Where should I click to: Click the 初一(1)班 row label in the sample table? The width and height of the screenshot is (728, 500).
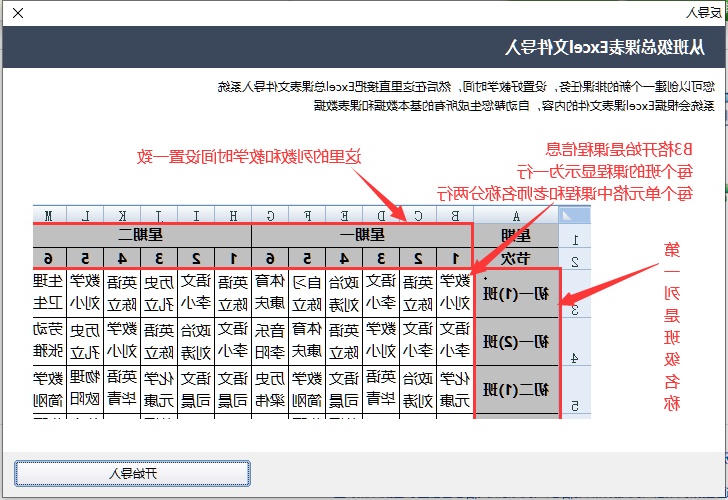point(516,293)
